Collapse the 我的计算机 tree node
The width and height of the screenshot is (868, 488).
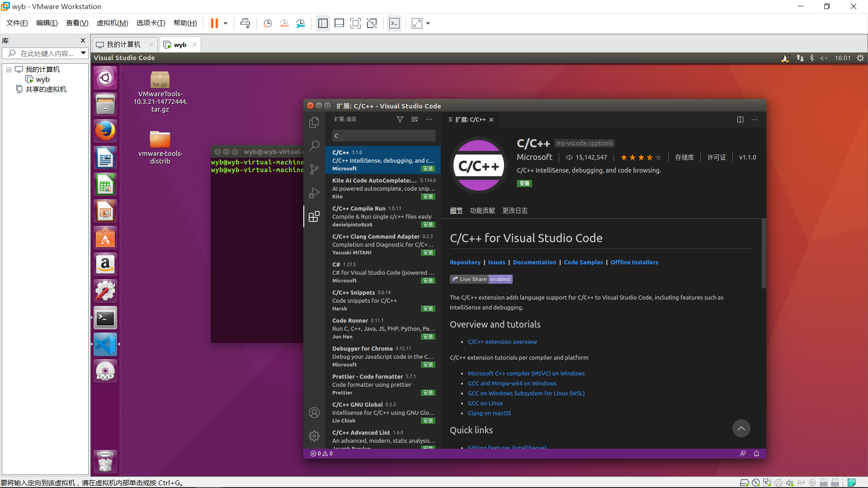pos(9,70)
